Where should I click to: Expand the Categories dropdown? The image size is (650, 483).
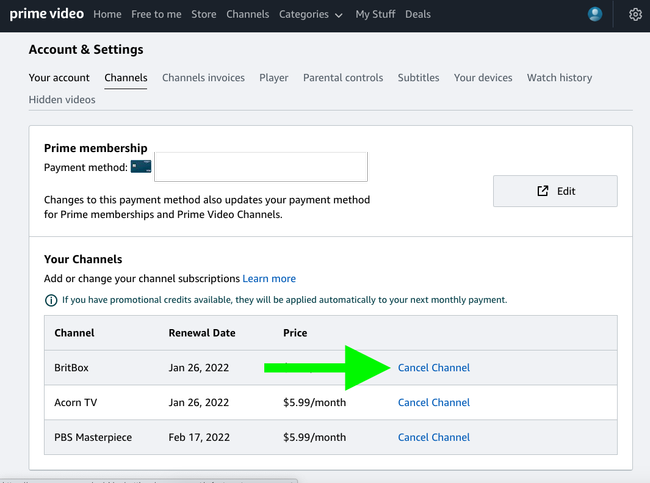(310, 15)
